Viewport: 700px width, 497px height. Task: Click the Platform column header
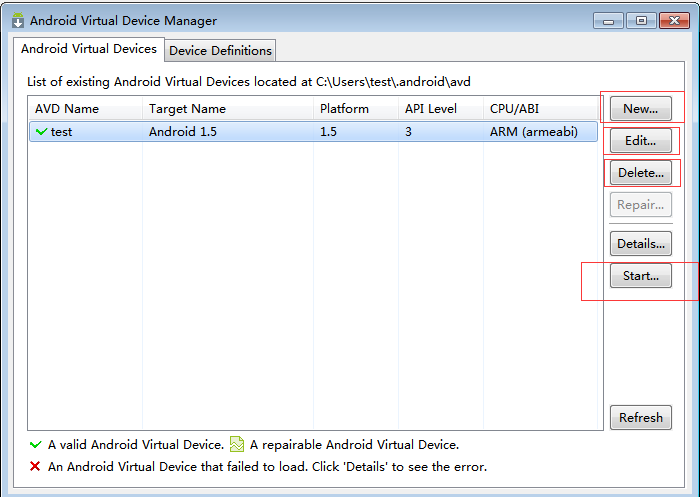point(356,109)
